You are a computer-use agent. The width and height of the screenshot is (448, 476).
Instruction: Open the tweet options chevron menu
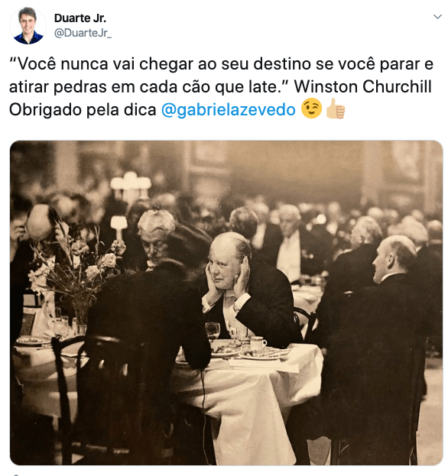click(x=437, y=17)
